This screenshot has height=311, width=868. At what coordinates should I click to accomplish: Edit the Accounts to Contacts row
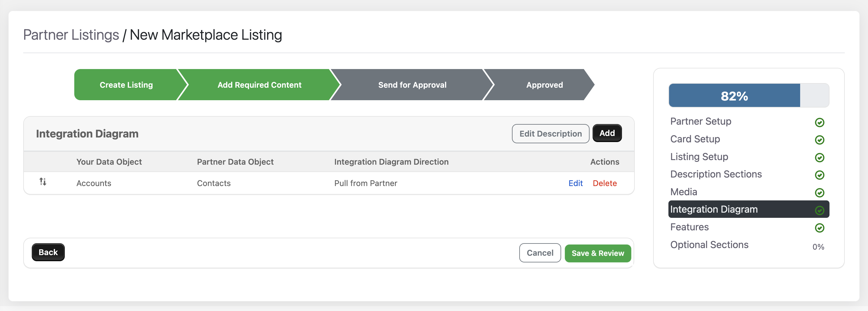(x=575, y=183)
